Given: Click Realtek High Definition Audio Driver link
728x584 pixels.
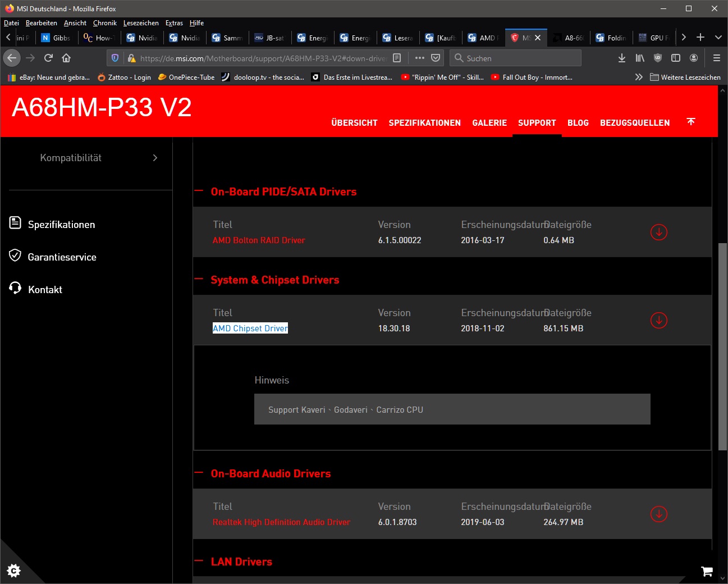Looking at the screenshot, I should tap(281, 522).
